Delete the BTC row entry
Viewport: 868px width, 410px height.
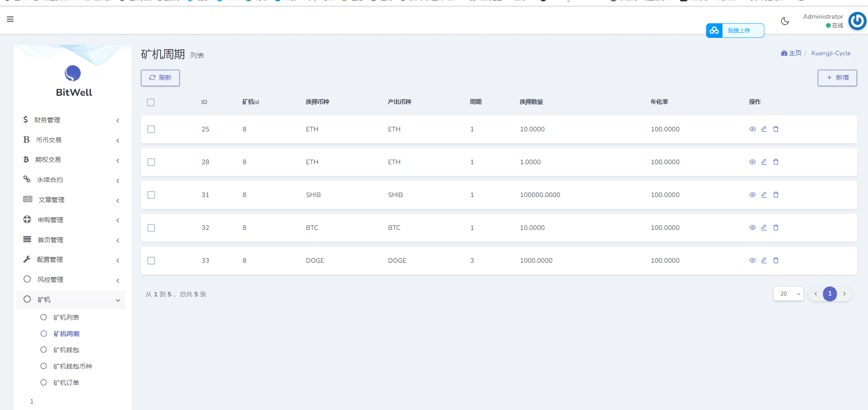coord(775,228)
